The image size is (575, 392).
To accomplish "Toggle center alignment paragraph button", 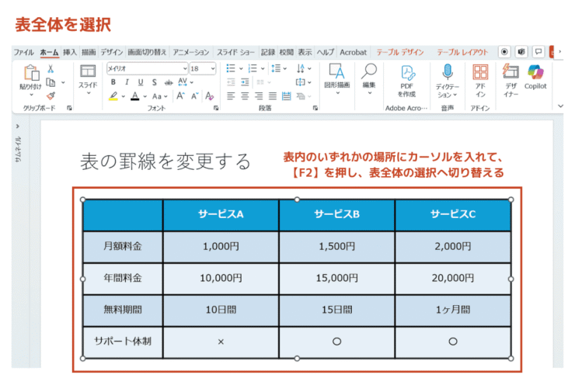I will (245, 96).
